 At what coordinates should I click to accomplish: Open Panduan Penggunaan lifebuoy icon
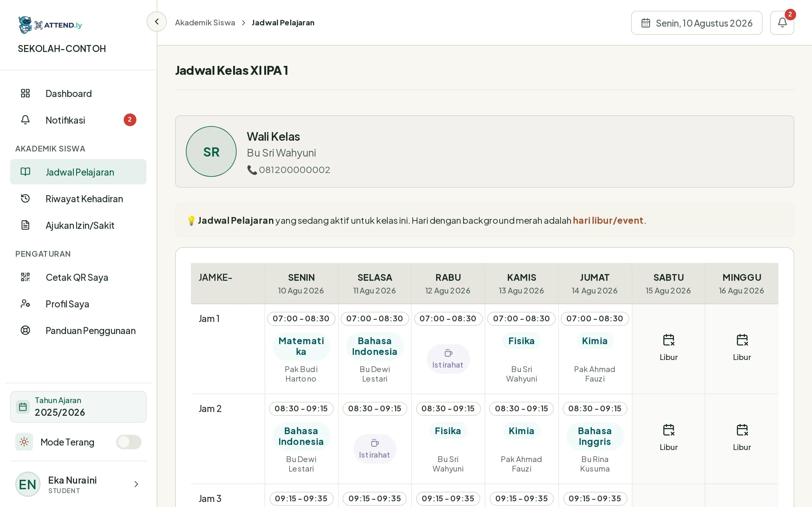(x=25, y=330)
